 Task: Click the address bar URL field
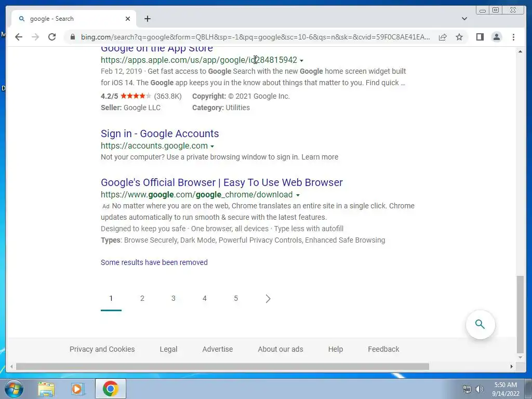click(x=255, y=37)
